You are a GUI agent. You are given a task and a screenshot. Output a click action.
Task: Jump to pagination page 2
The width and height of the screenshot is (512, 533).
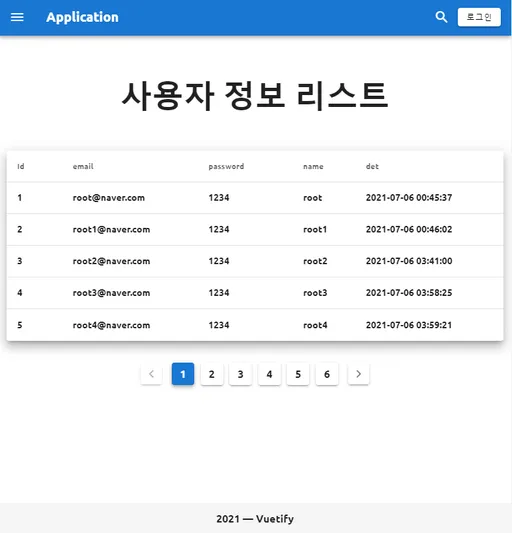[x=211, y=374]
